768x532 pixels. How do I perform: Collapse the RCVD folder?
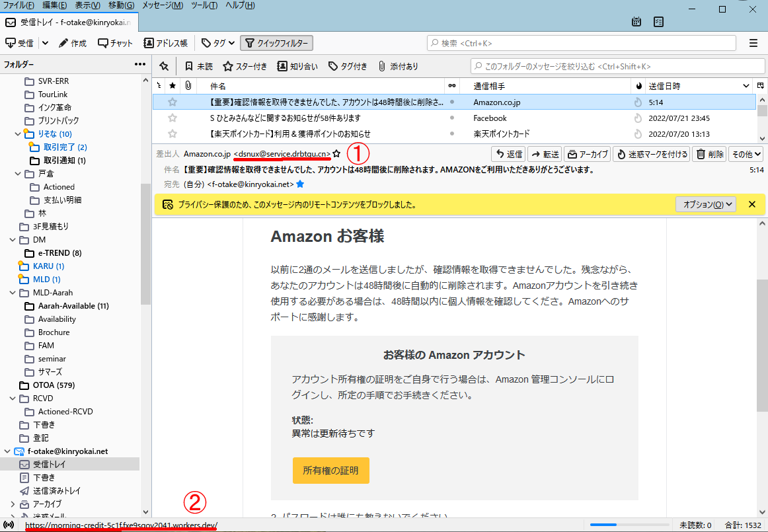13,399
